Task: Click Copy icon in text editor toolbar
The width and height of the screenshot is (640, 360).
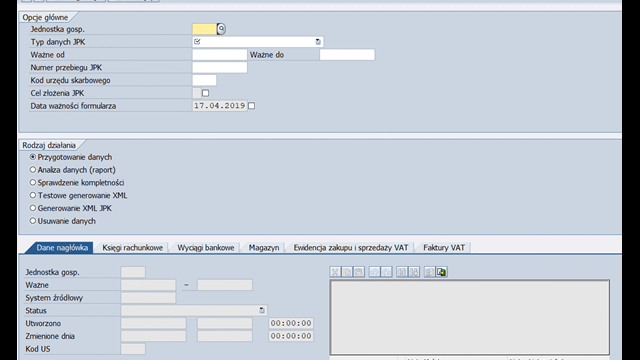Action: point(347,272)
